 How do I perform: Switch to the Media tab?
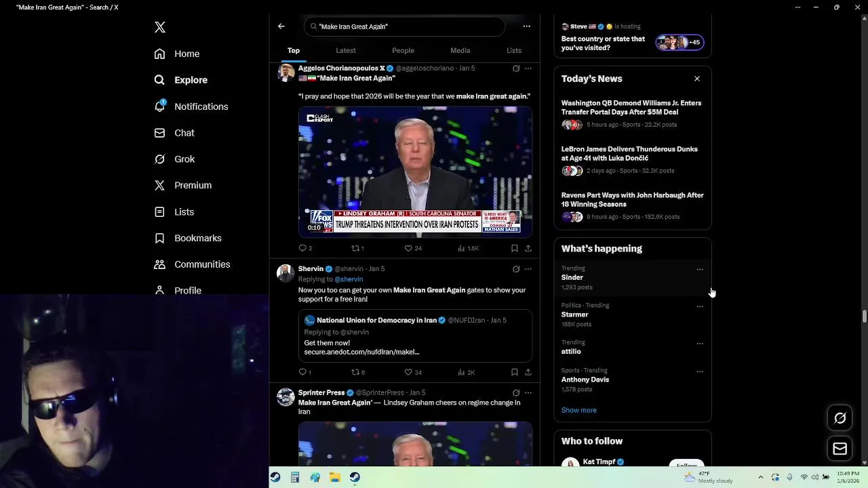(x=460, y=50)
